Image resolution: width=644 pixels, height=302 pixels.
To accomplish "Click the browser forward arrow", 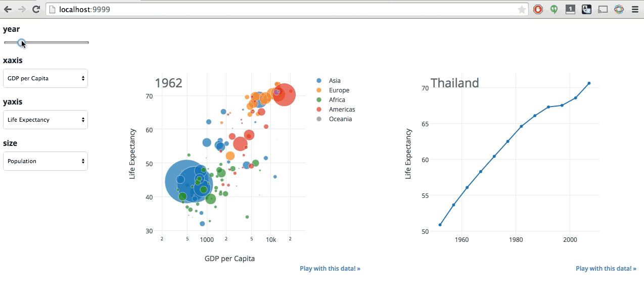I will (21, 9).
